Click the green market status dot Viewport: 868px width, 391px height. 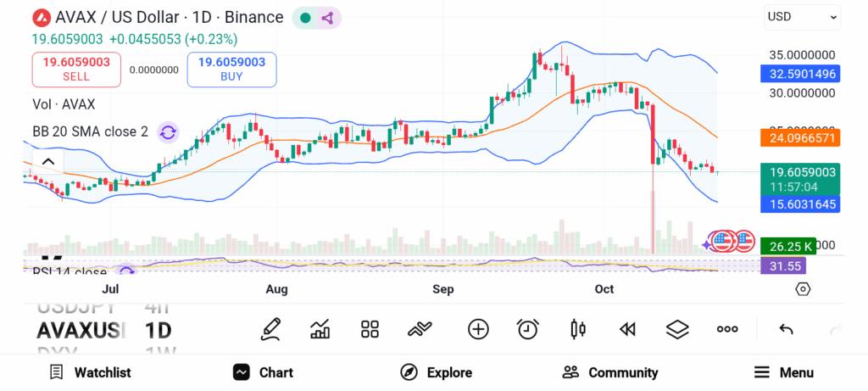point(305,17)
